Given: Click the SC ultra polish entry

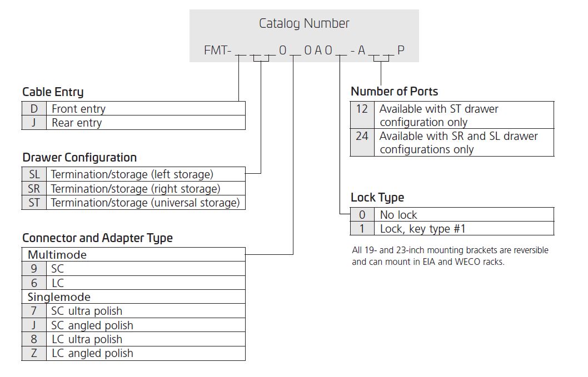Looking at the screenshot, I should (133, 311).
